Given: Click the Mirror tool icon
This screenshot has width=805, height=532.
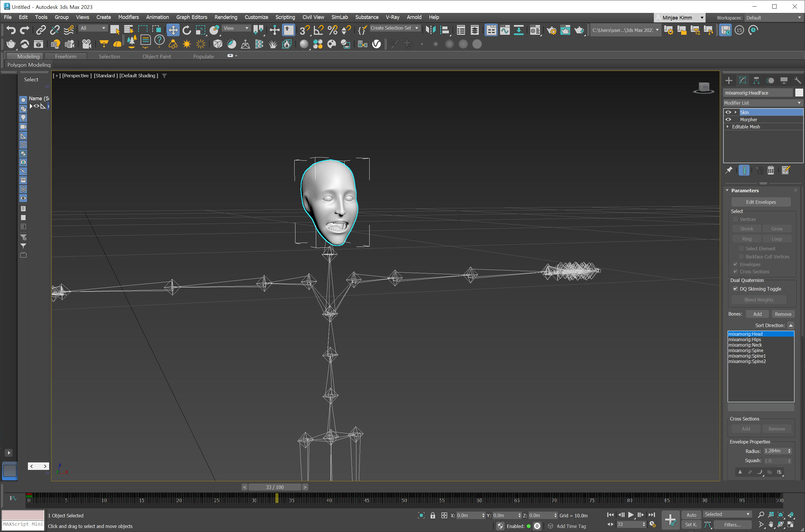Looking at the screenshot, I should (x=431, y=30).
